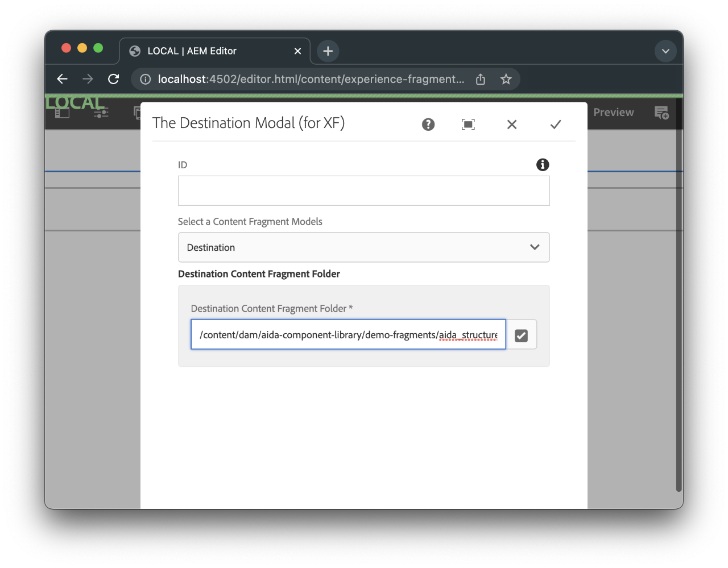Toggle fullscreen mode for the dialog
The height and width of the screenshot is (568, 728).
[468, 125]
